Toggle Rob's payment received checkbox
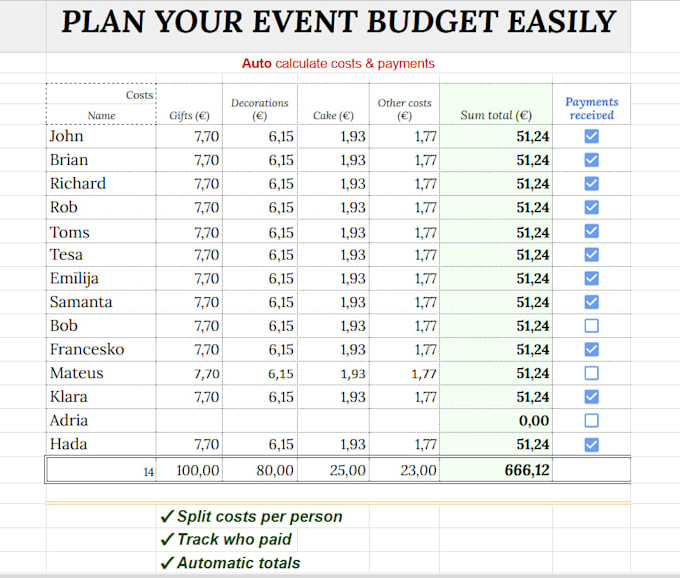The width and height of the screenshot is (680, 578). [x=592, y=207]
